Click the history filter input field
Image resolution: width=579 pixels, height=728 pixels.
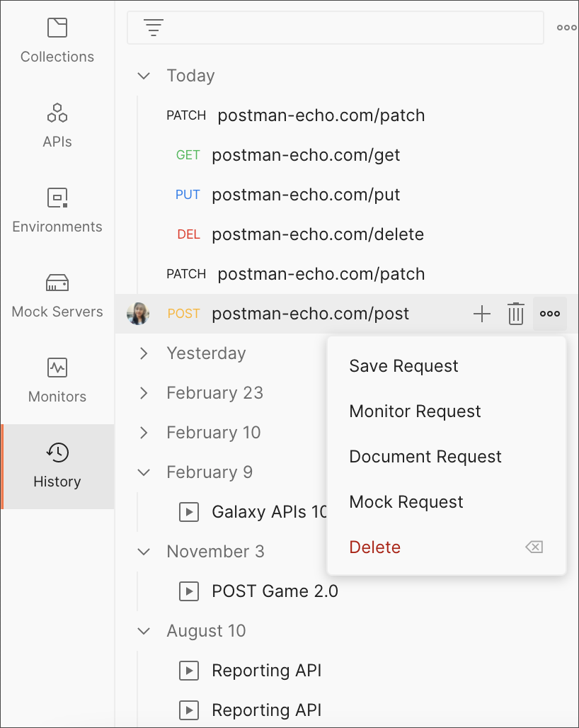pos(347,28)
